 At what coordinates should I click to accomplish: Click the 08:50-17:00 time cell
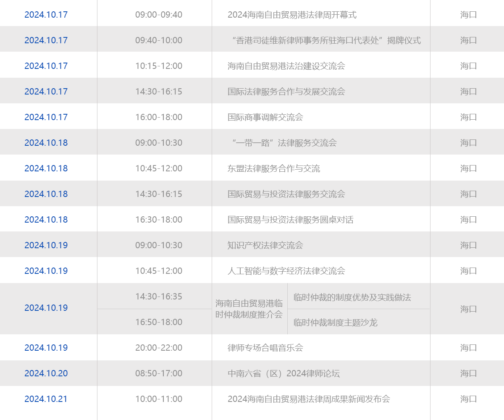[x=159, y=373]
